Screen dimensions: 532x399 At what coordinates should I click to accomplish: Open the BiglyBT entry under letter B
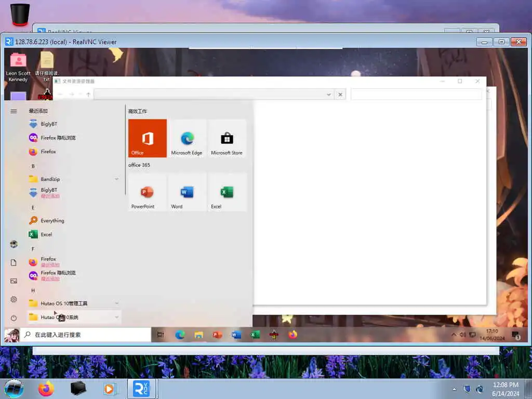74,193
